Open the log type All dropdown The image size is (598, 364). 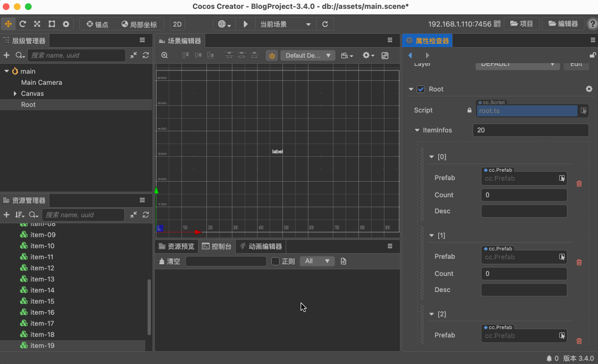(317, 261)
